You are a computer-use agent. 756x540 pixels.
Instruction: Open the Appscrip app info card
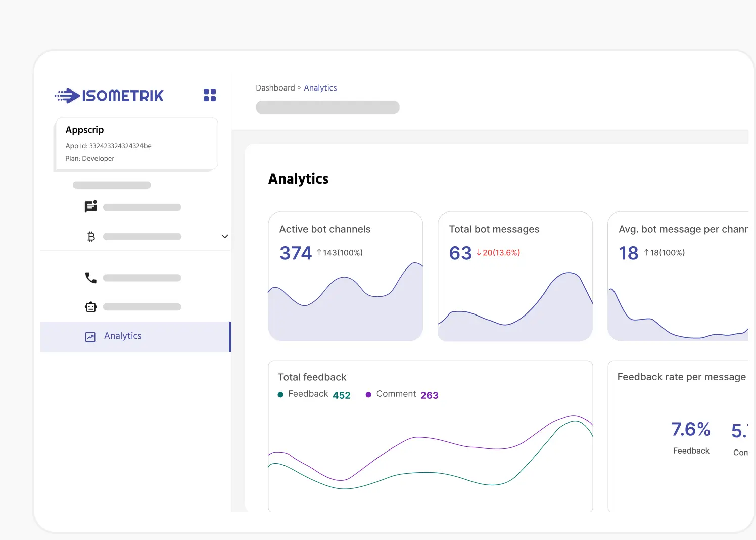click(136, 144)
